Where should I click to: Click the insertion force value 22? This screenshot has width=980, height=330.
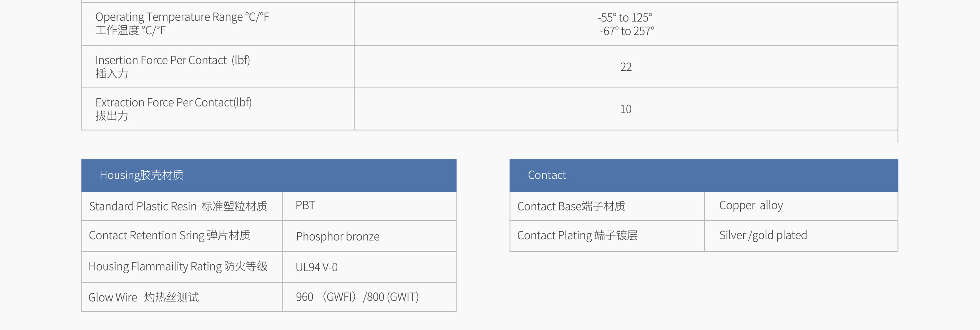point(626,67)
